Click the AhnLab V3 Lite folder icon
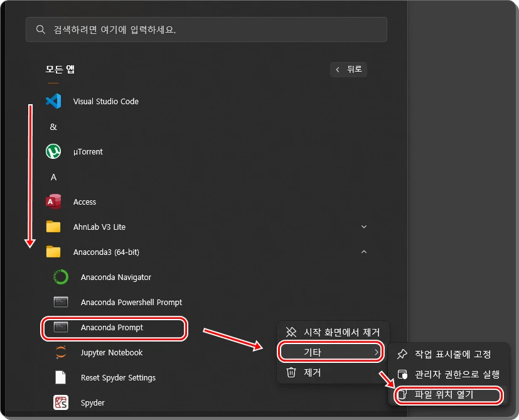Screen dimensions: 519x420 53,227
